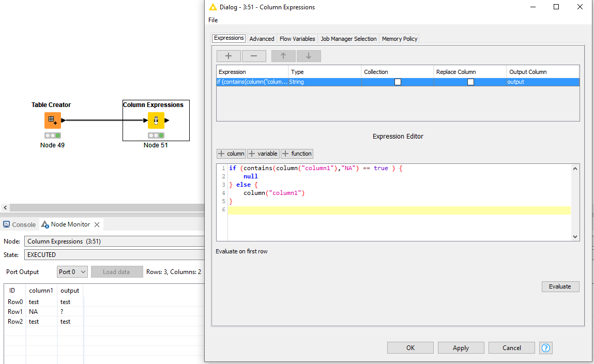Place cursor on highlighted editor line 6

pyautogui.click(x=399, y=210)
